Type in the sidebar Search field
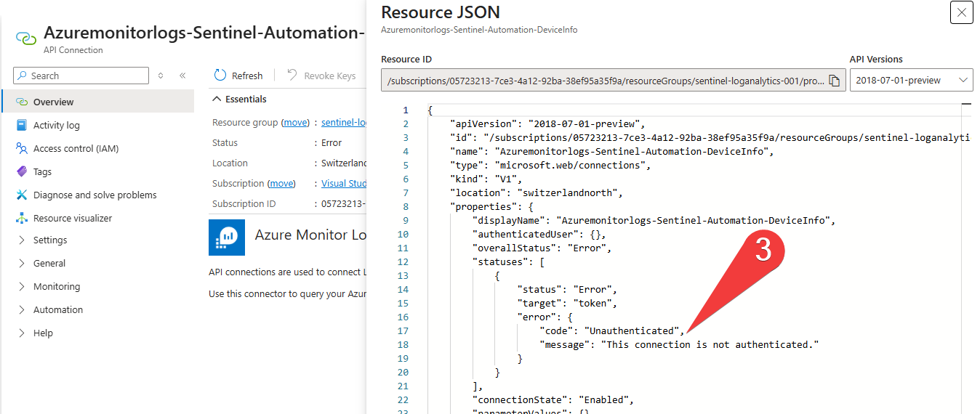This screenshot has width=980, height=414. point(87,76)
